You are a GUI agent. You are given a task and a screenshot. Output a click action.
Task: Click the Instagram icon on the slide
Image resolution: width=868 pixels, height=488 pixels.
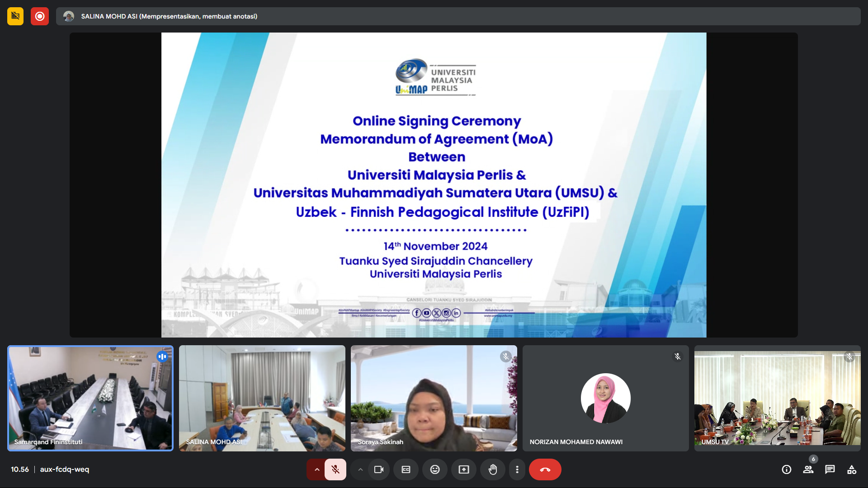[447, 313]
